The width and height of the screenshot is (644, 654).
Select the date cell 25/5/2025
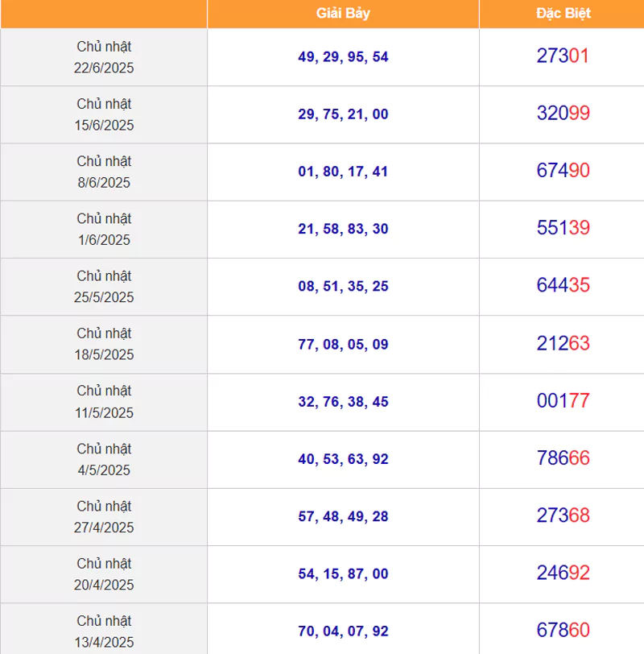click(104, 287)
